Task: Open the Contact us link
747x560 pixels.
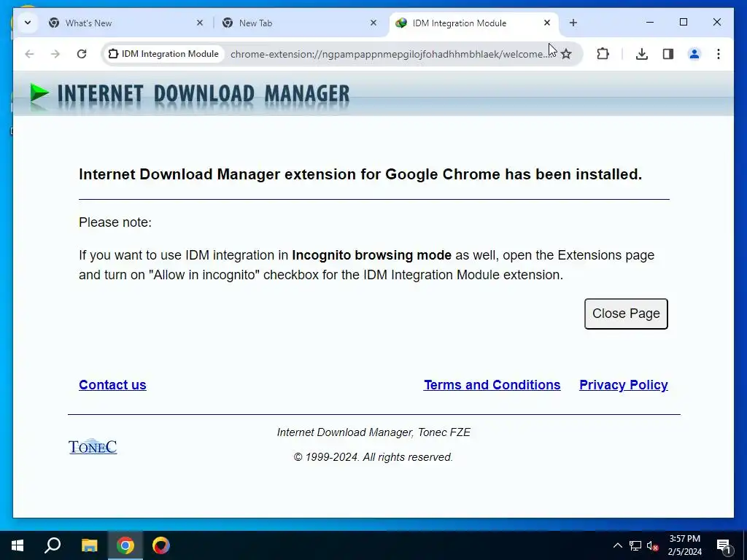Action: pos(112,385)
